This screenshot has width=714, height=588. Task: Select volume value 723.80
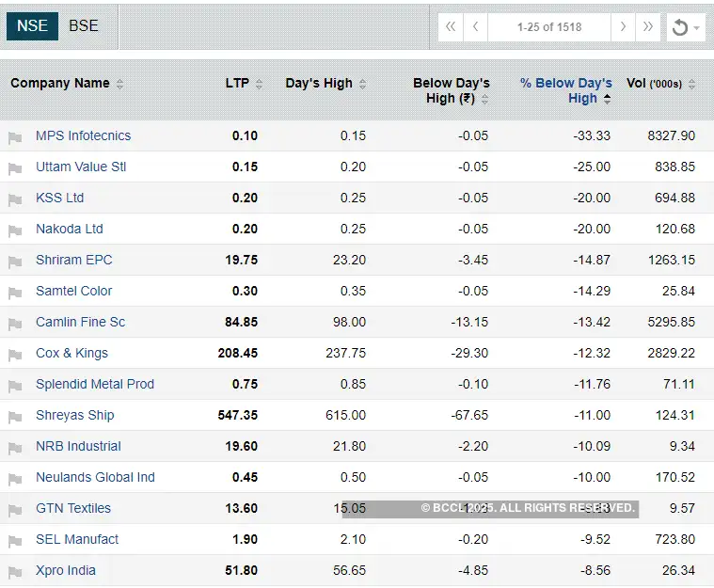[x=674, y=539]
